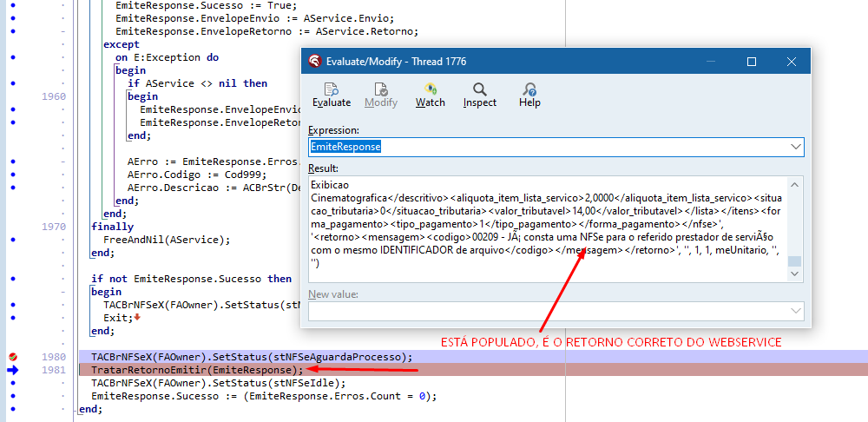The height and width of the screenshot is (422, 868).
Task: Click the line SetStatus(stNFSeIdle)
Action: click(x=219, y=383)
